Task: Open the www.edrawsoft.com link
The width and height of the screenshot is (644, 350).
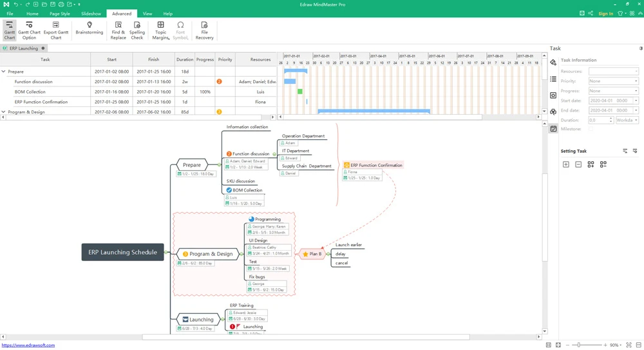Action: point(28,345)
